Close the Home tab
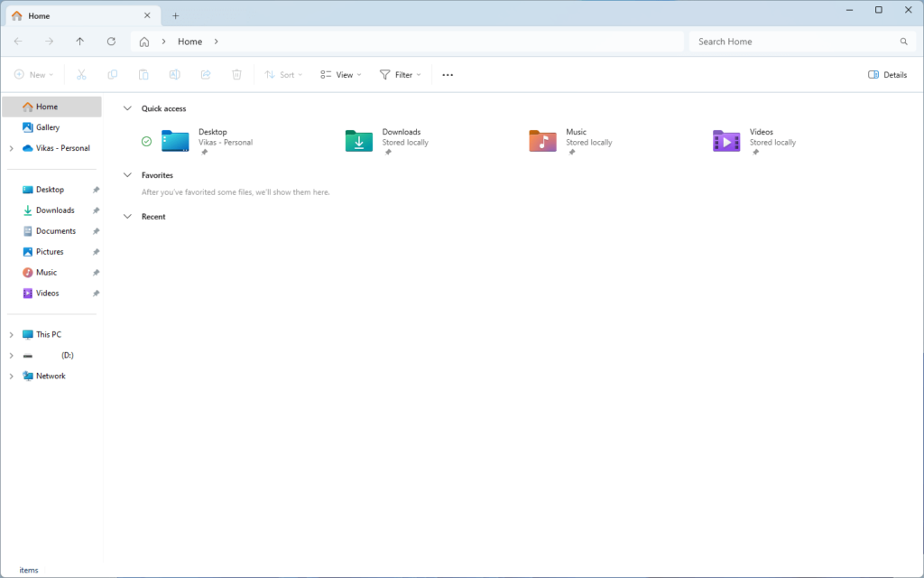Screen dimensions: 924x578 coord(147,16)
